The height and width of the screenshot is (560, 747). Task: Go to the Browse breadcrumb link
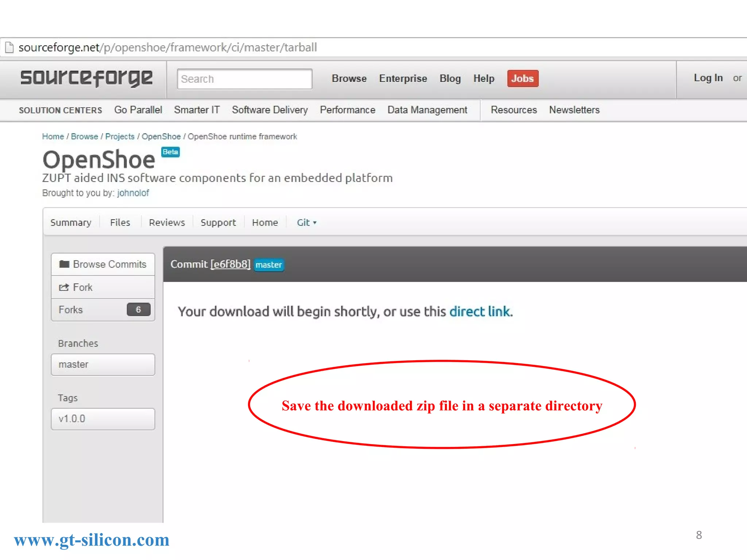tap(85, 136)
